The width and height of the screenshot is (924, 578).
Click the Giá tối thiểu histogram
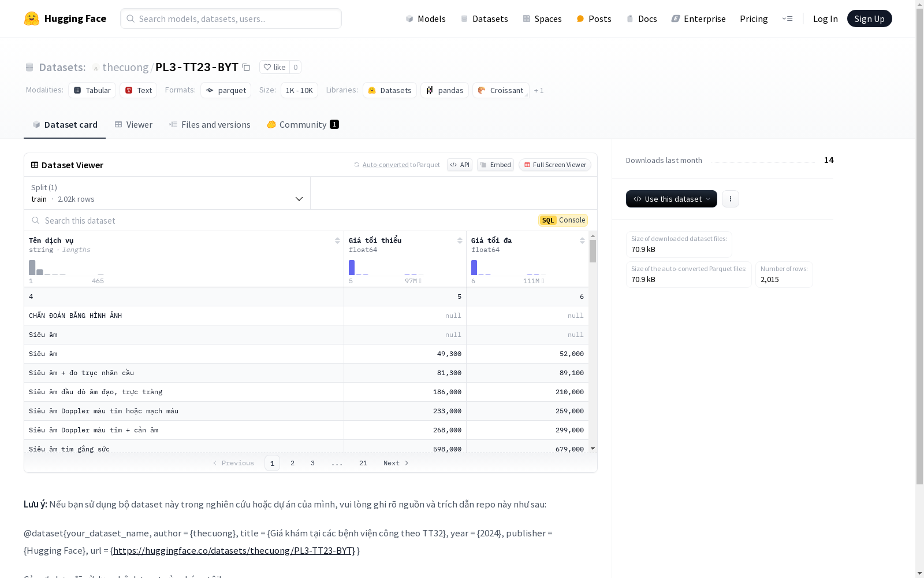386,268
